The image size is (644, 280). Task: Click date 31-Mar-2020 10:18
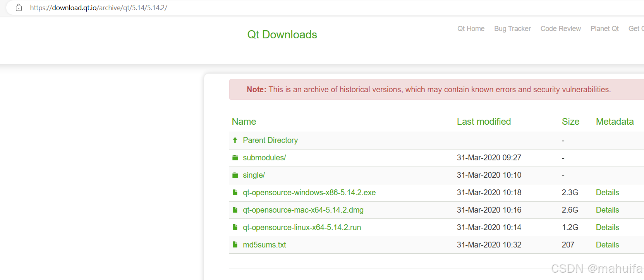coord(489,192)
